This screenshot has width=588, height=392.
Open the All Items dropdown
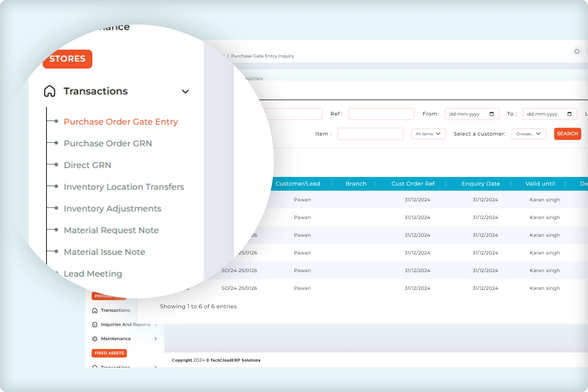pyautogui.click(x=428, y=134)
